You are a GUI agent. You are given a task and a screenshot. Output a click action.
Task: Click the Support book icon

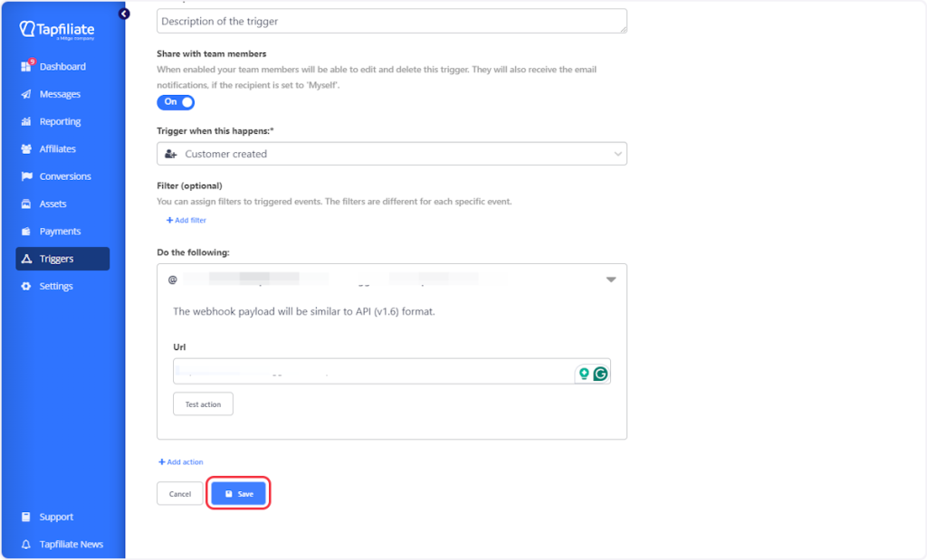26,517
